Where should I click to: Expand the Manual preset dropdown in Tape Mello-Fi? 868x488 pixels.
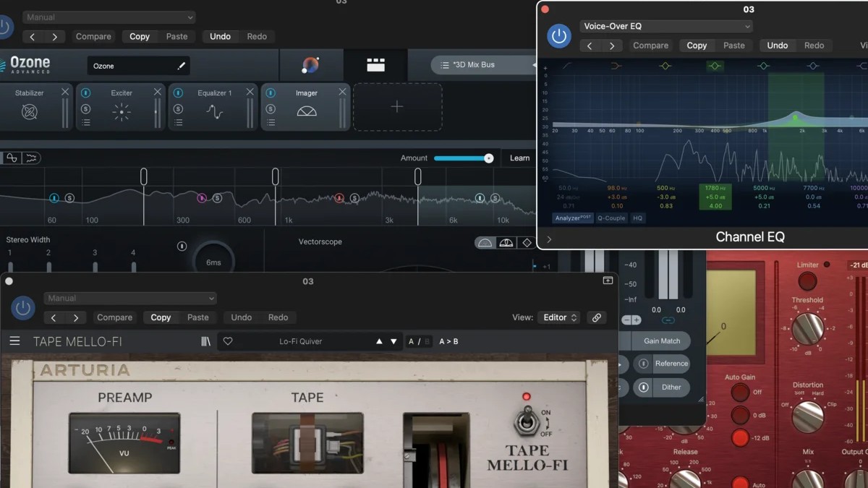(130, 298)
